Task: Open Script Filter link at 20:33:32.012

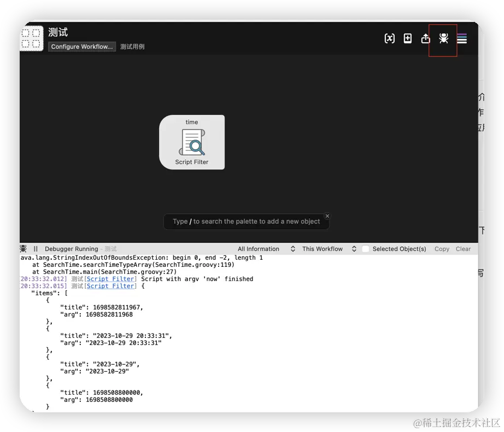Action: pyautogui.click(x=110, y=279)
